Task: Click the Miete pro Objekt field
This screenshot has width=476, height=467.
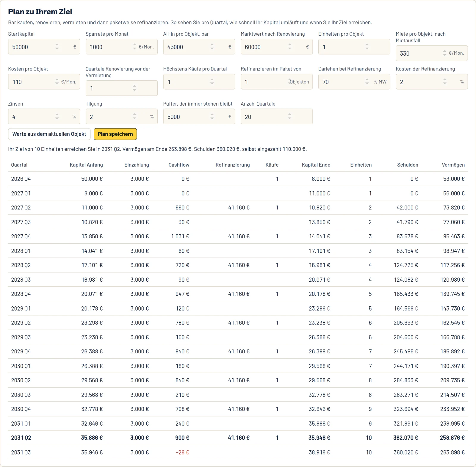Action: [432, 53]
